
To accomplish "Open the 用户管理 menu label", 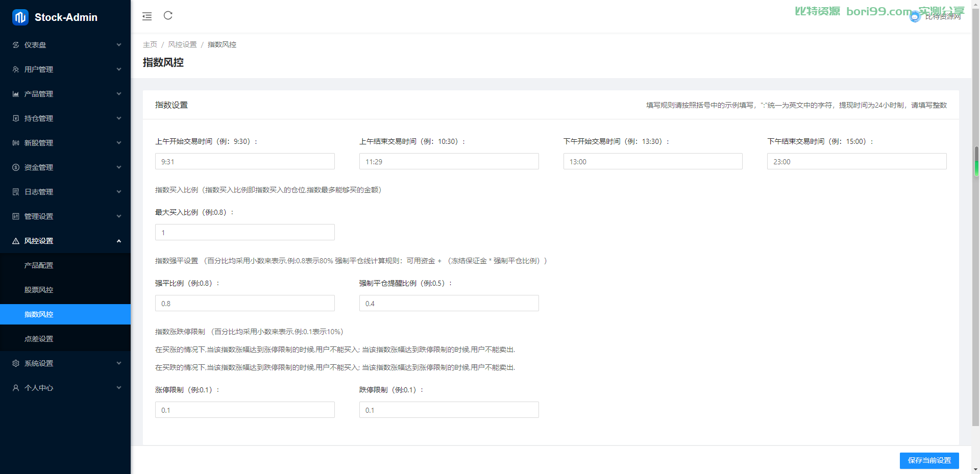I will point(39,69).
